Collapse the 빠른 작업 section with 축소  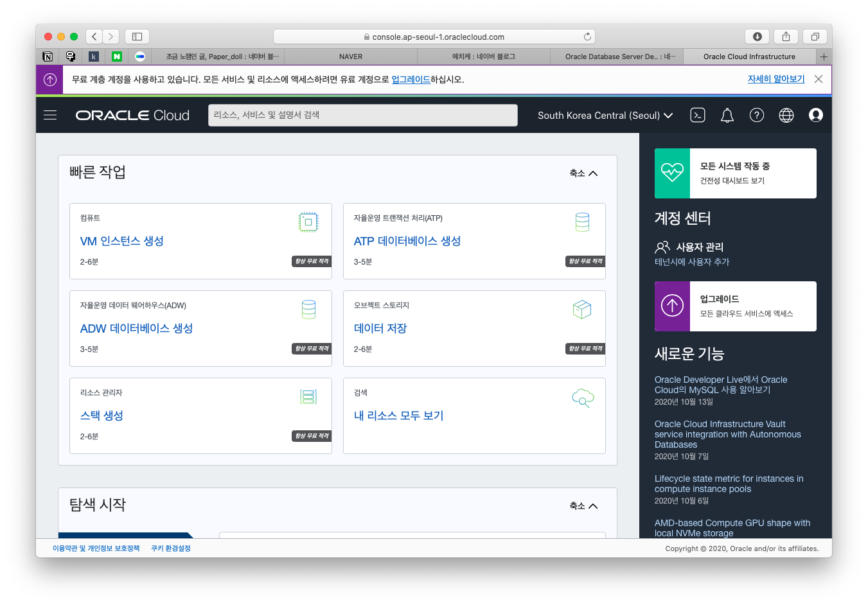583,173
